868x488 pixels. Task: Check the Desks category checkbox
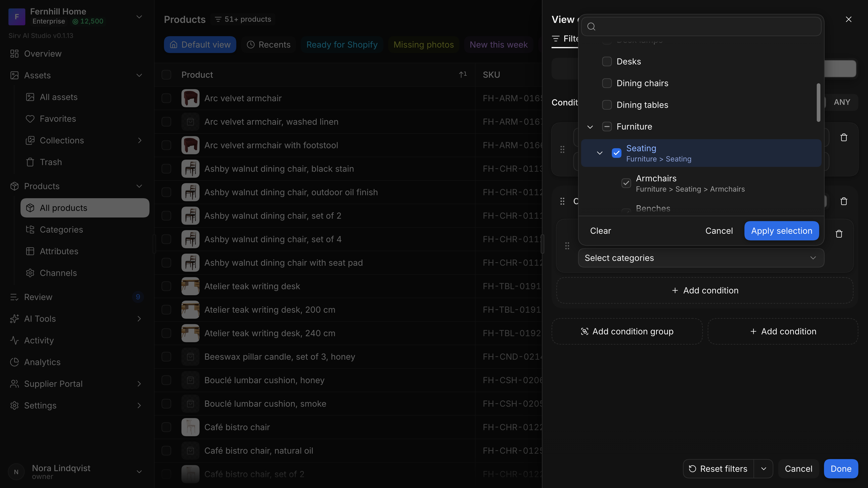(607, 62)
